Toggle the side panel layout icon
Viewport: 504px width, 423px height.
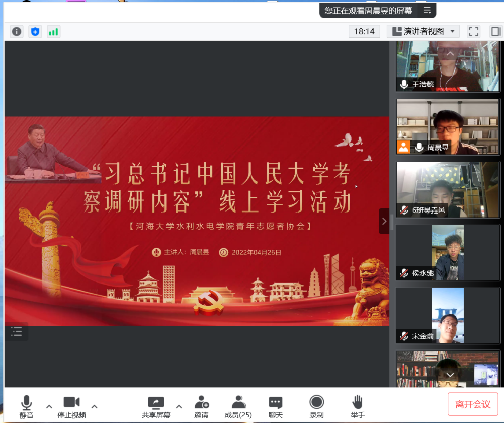[x=496, y=31]
